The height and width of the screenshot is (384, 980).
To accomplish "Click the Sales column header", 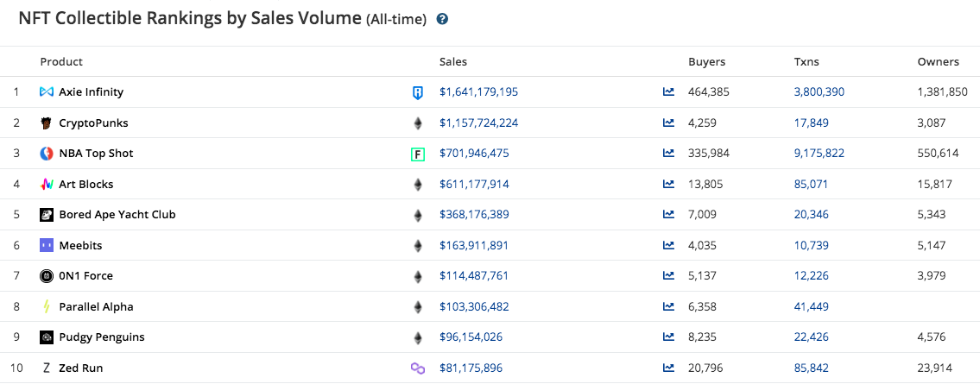I will (x=453, y=62).
